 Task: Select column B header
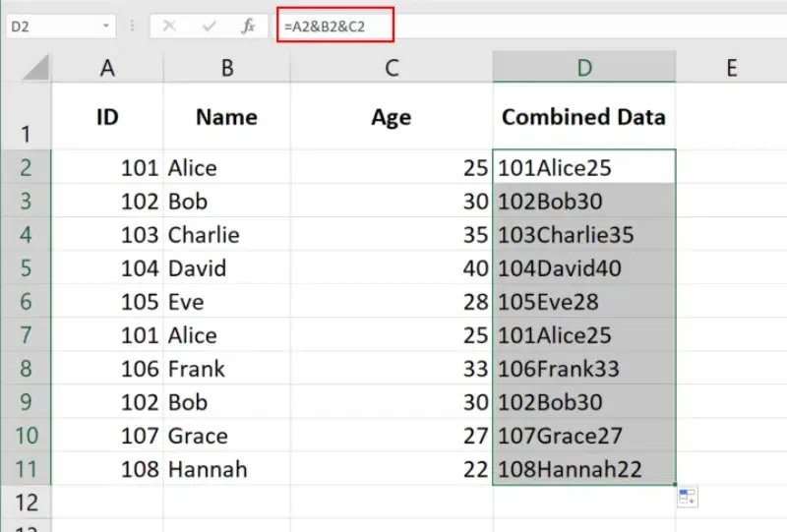pyautogui.click(x=226, y=67)
